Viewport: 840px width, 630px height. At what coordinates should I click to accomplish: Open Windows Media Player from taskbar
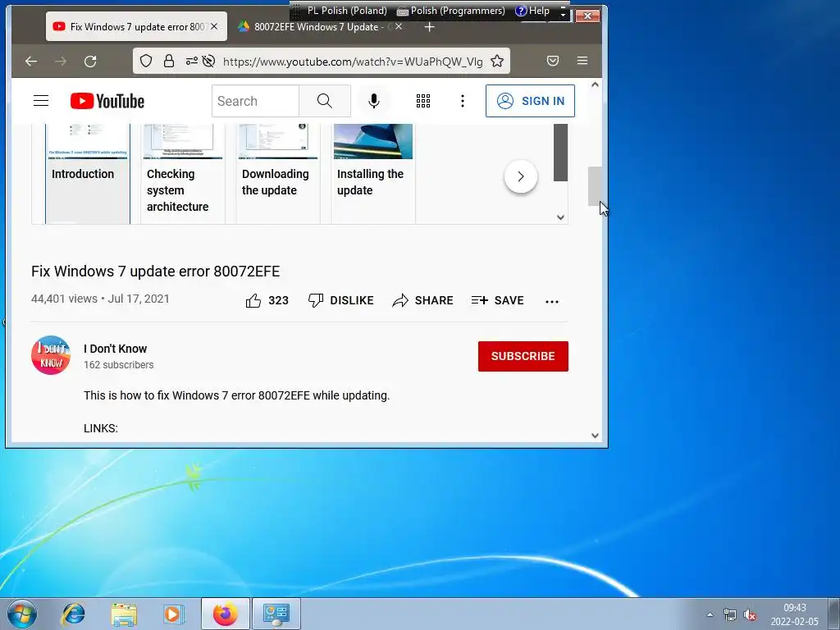tap(173, 614)
